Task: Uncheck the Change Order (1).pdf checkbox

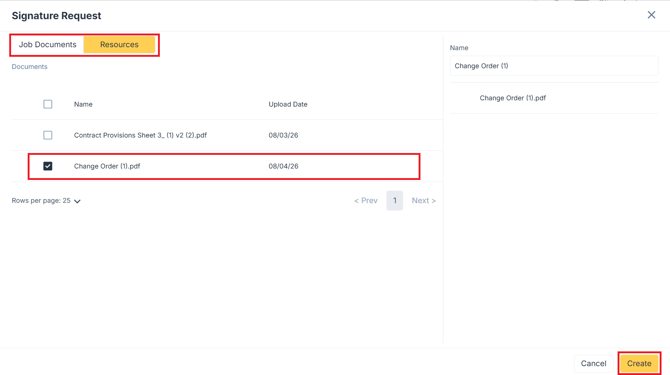Action: (47, 166)
